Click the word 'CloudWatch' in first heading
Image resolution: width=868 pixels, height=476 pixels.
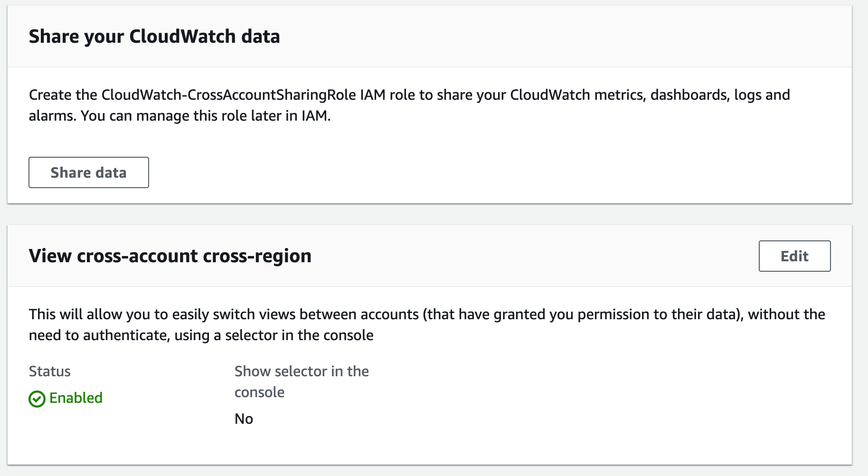[182, 37]
